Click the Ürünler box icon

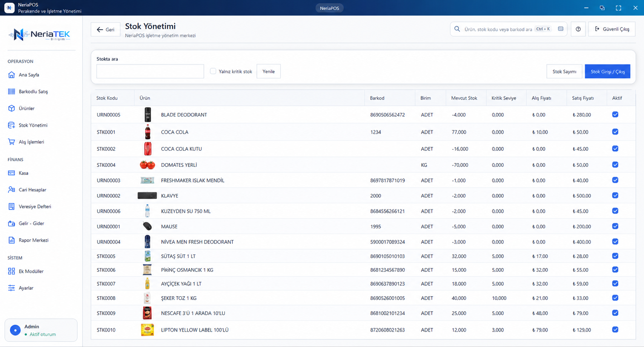pos(12,109)
